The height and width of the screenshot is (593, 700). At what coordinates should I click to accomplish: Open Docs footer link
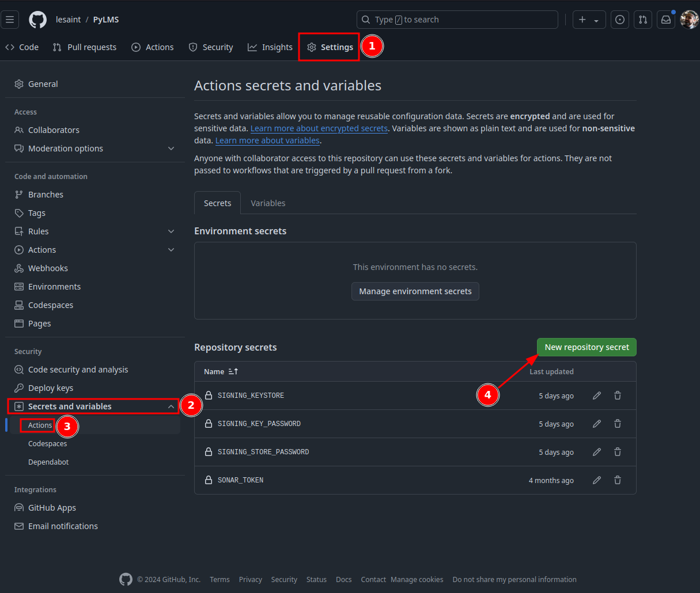pos(344,580)
